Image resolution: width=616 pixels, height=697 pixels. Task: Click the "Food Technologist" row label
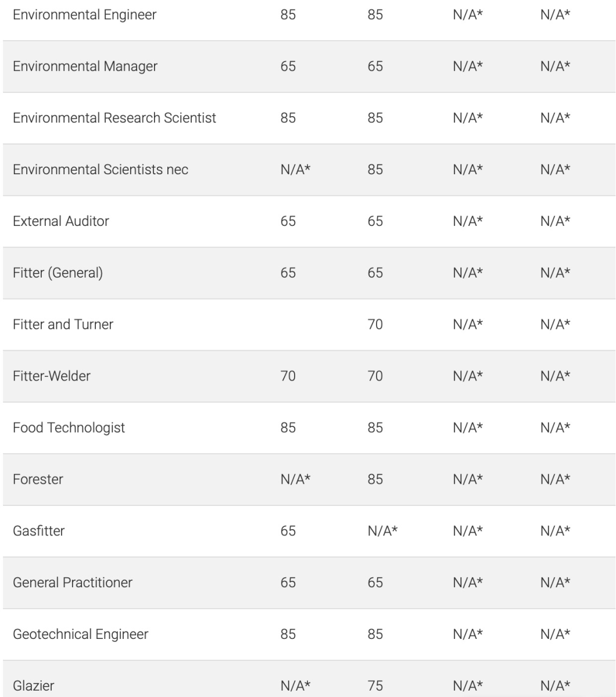[x=69, y=427]
